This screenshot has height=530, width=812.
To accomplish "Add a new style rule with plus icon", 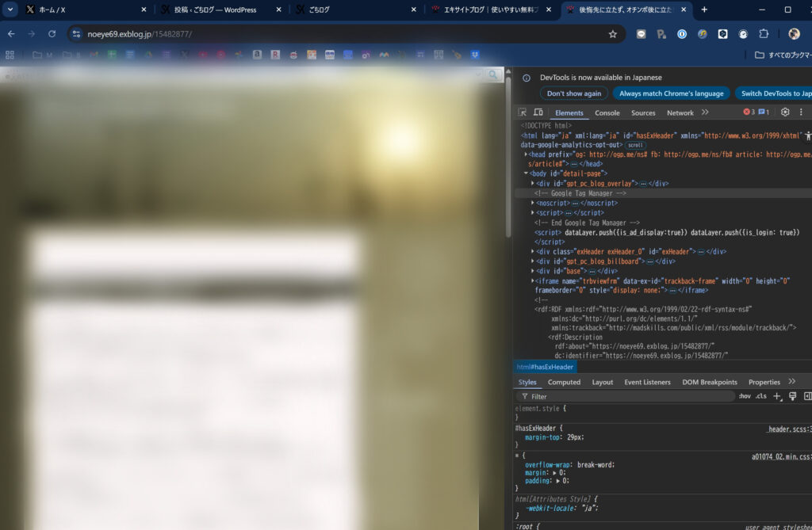I will point(777,396).
